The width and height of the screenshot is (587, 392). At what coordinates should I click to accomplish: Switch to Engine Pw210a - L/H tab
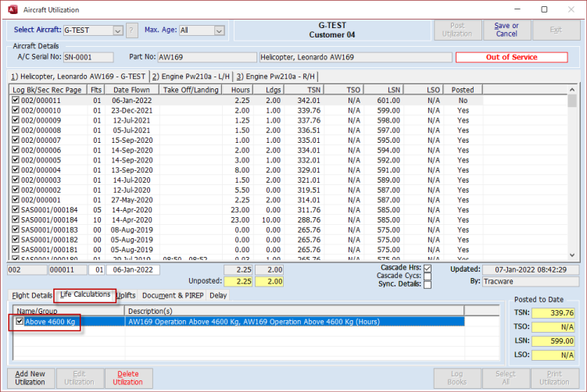(x=191, y=77)
